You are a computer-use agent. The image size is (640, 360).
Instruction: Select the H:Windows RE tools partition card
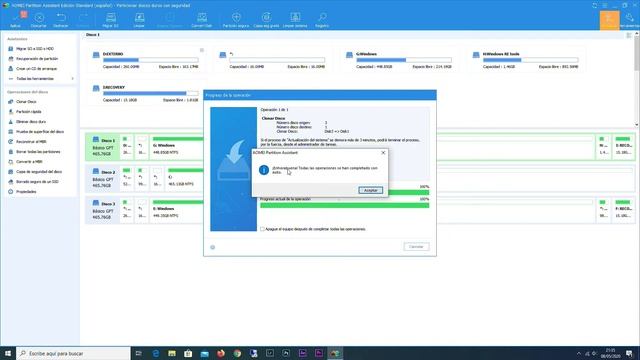[x=526, y=60]
